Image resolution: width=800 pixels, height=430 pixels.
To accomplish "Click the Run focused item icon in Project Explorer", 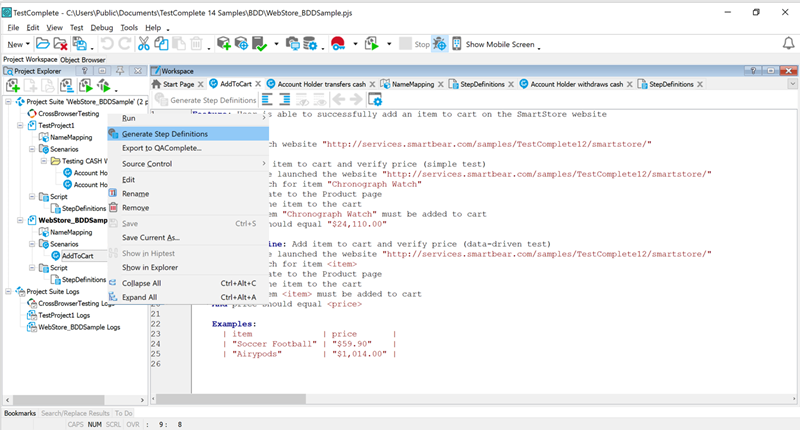I will [104, 86].
